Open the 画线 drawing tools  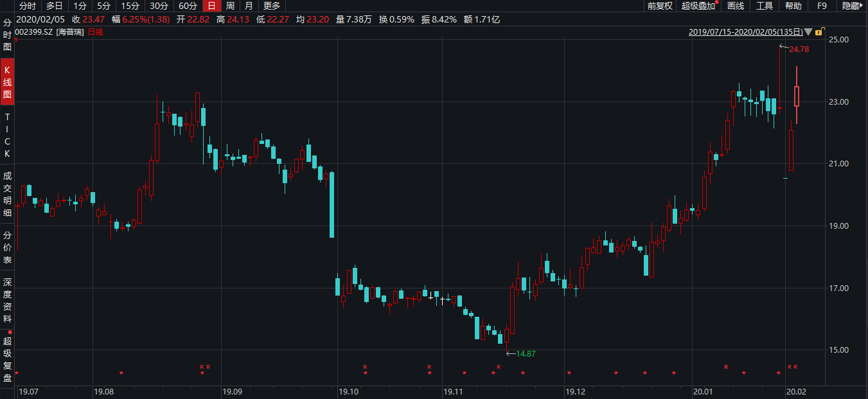[x=736, y=6]
